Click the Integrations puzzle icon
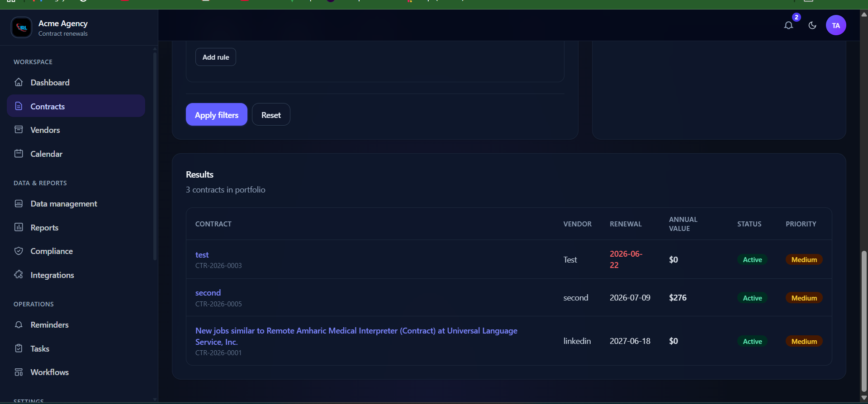The width and height of the screenshot is (868, 404). click(x=19, y=275)
